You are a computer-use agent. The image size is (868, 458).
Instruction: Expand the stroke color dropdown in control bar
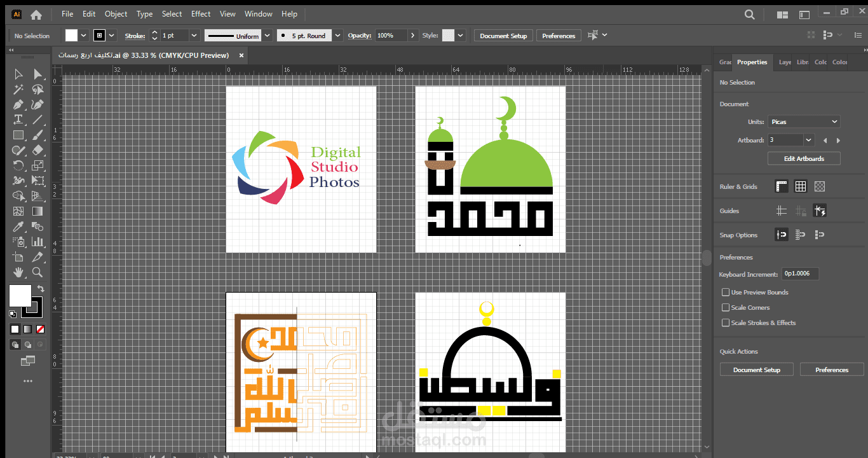(112, 36)
